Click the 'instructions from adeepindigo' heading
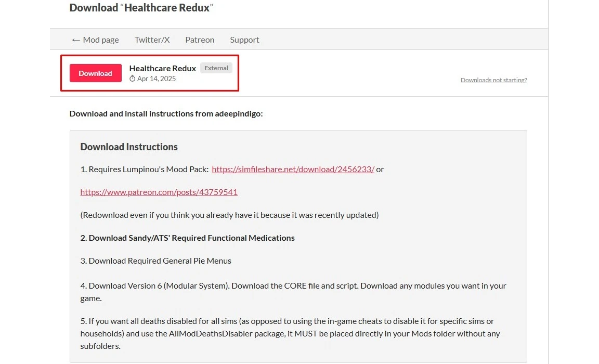The height and width of the screenshot is (364, 599). pyautogui.click(x=166, y=113)
